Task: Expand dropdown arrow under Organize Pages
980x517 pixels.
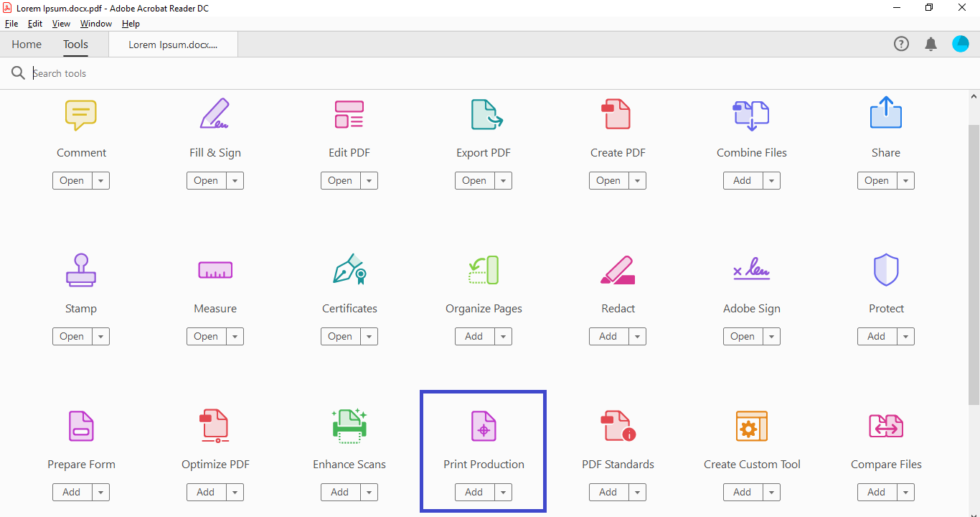Action: tap(504, 337)
